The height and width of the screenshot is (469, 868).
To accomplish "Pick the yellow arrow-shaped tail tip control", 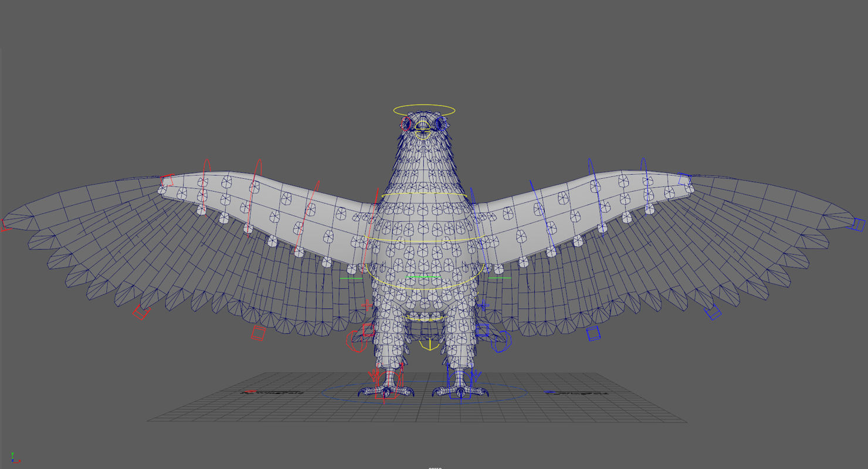I will pyautogui.click(x=431, y=345).
